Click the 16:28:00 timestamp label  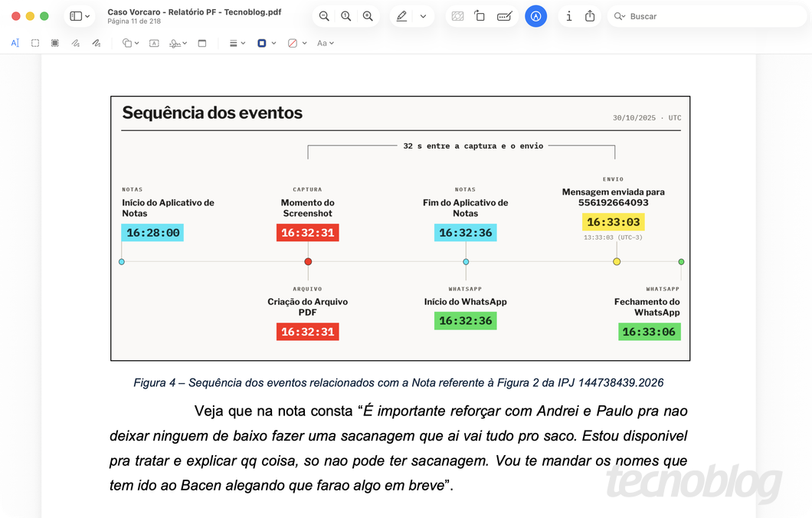152,233
